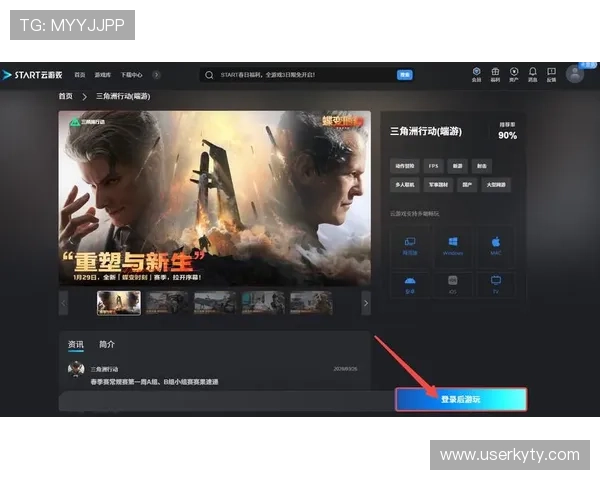Select the second screenshot thumbnail

[x=166, y=303]
